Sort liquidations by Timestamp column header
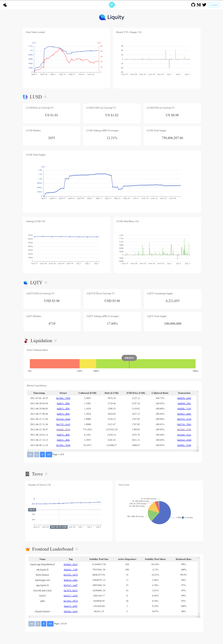This screenshot has height=644, width=223. pos(39,393)
